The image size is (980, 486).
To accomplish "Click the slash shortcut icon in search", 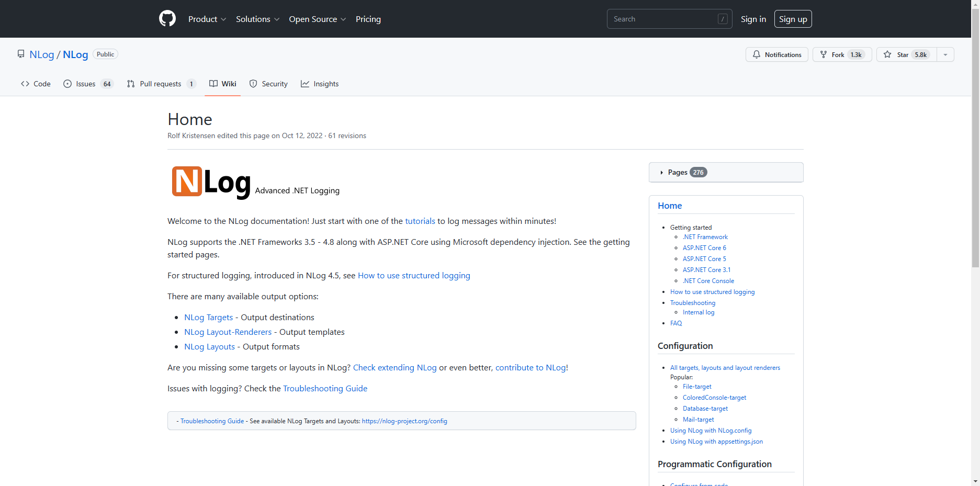I will pyautogui.click(x=723, y=19).
